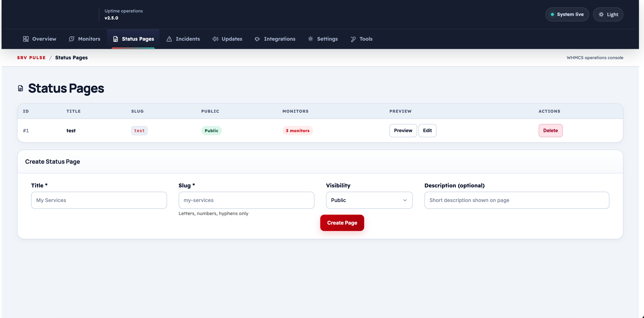Viewport: 644px width, 318px height.
Task: Click the Incidents warning triangle icon
Action: coord(169,39)
